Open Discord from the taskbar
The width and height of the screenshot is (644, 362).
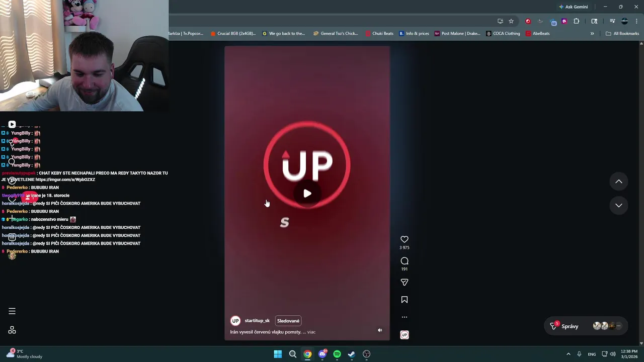(323, 354)
